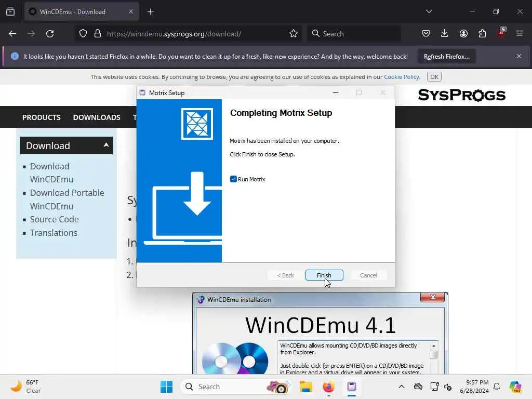This screenshot has height=399, width=532.
Task: Click the Motrix Setup taskbar icon
Action: coord(352,387)
